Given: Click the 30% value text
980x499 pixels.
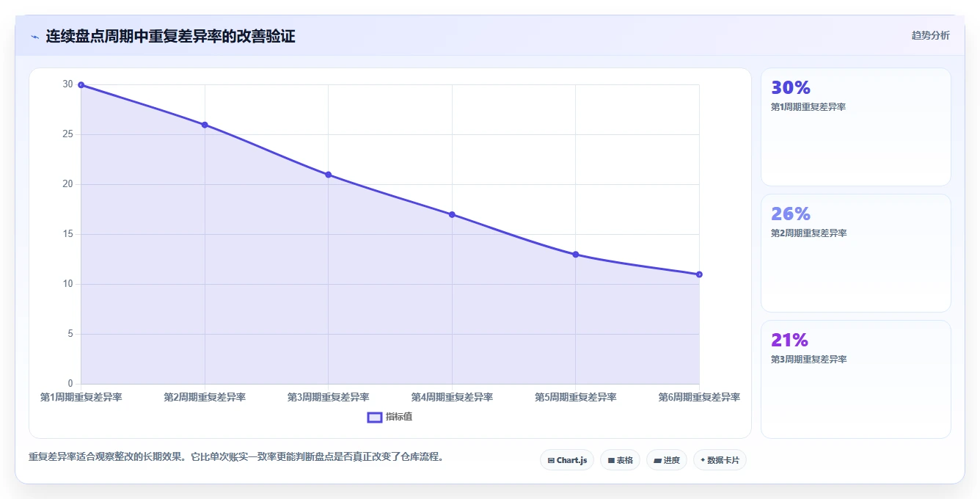Looking at the screenshot, I should 791,88.
